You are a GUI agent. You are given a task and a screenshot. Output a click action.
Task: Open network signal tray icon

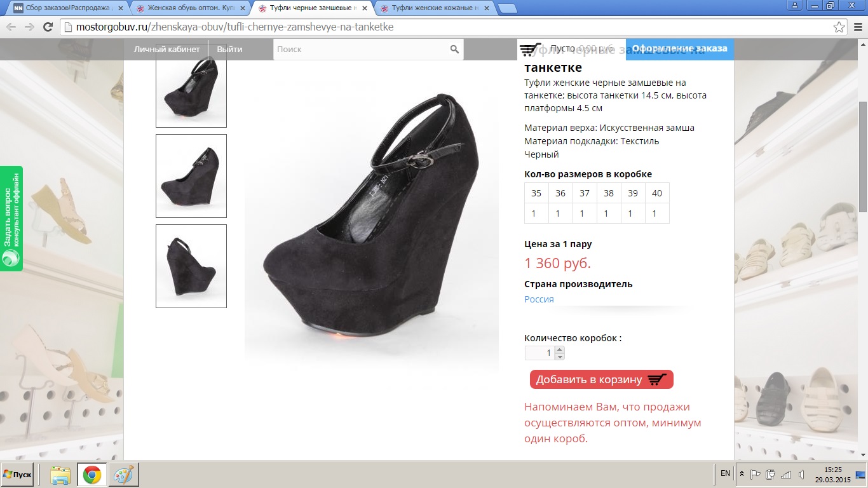(x=786, y=474)
